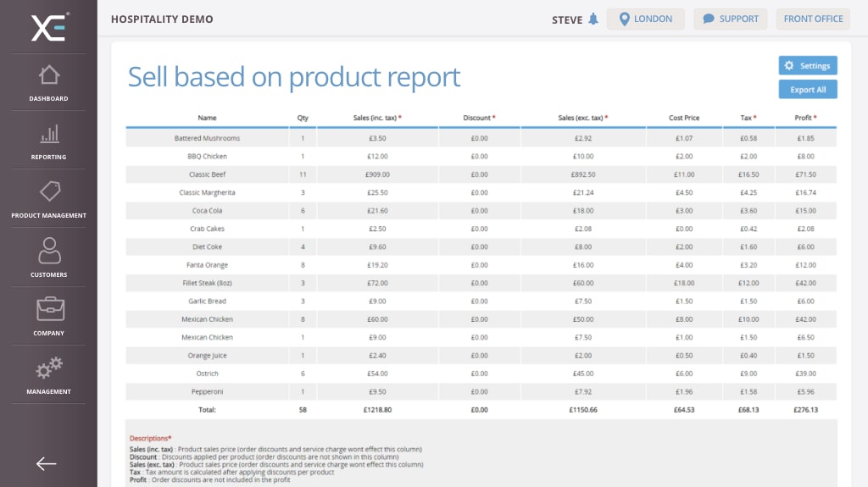Image resolution: width=868 pixels, height=487 pixels.
Task: Click the Support button
Action: (x=730, y=19)
